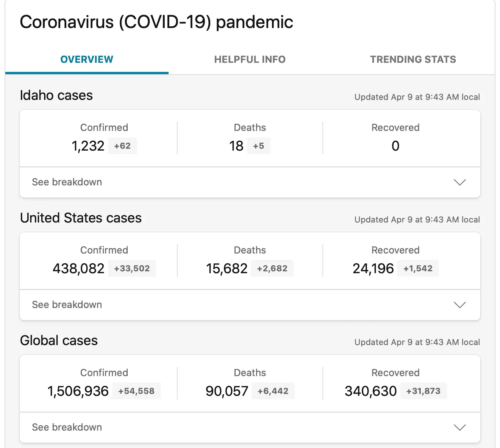The image size is (500, 448).
Task: Click the Coronavirus (COVID-19) pandemic title
Action: coord(156,22)
